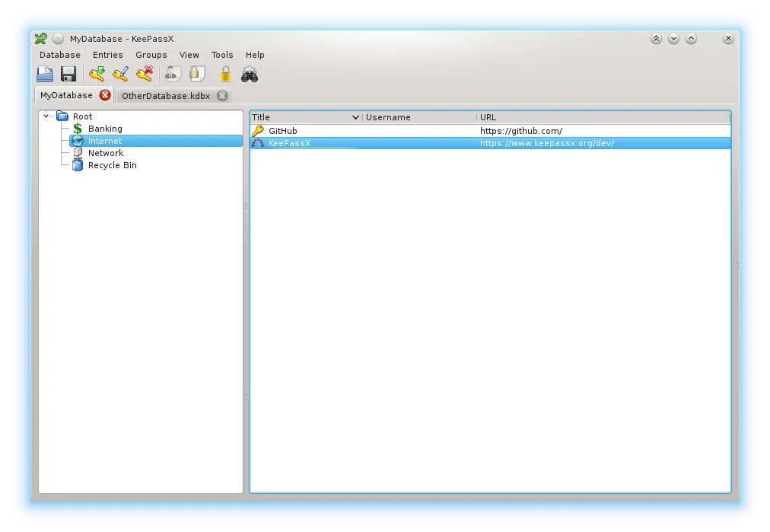This screenshot has height=532, width=770.
Task: Select the Network group
Action: pyautogui.click(x=106, y=153)
